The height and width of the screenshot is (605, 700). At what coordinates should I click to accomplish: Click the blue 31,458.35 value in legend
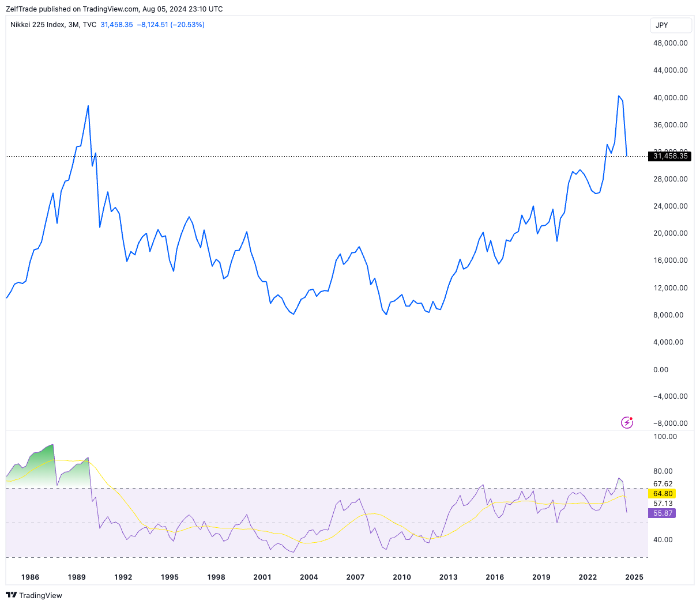coord(116,25)
